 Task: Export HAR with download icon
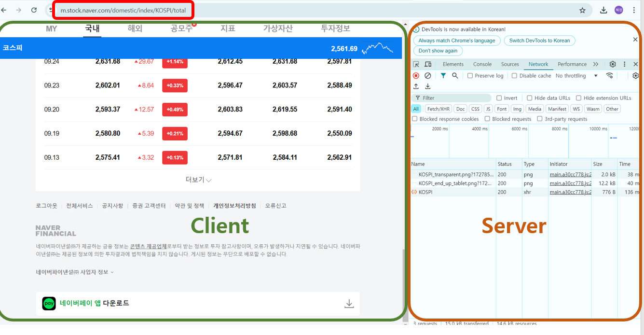coord(427,86)
